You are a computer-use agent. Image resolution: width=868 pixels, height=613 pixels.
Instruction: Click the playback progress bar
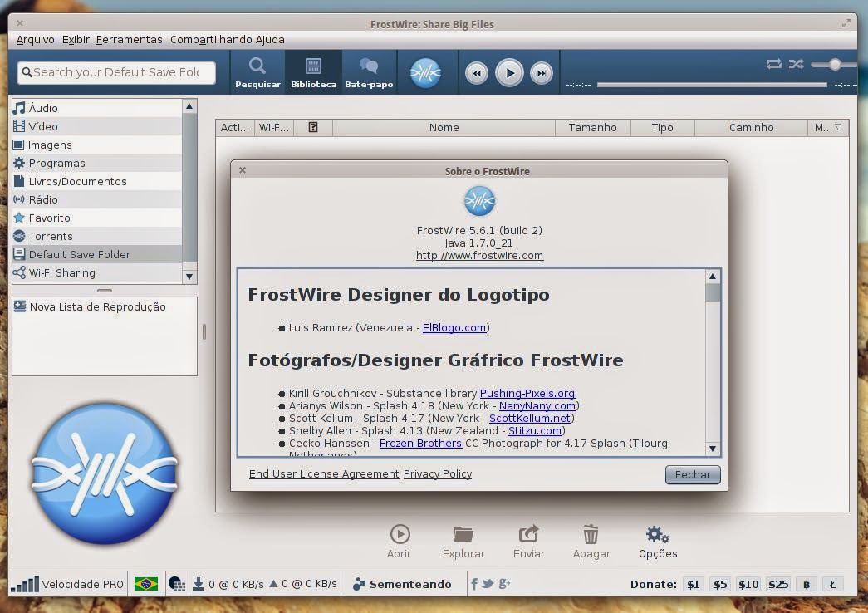tap(711, 85)
